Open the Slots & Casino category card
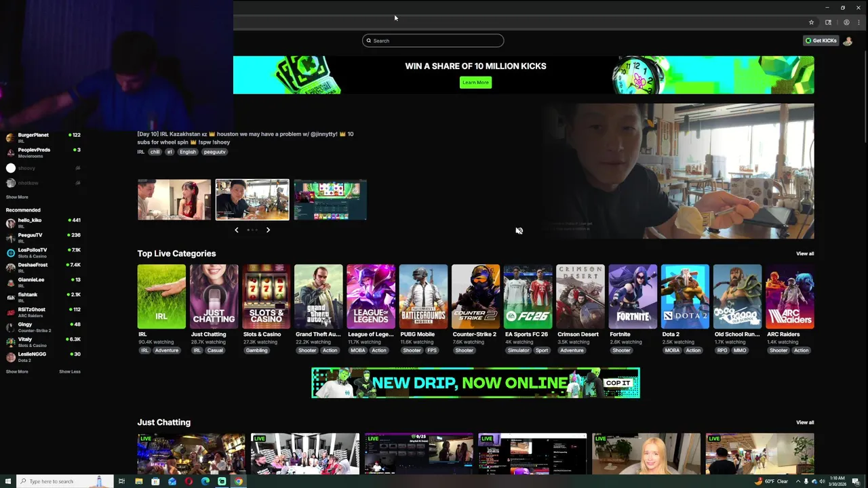 [266, 297]
